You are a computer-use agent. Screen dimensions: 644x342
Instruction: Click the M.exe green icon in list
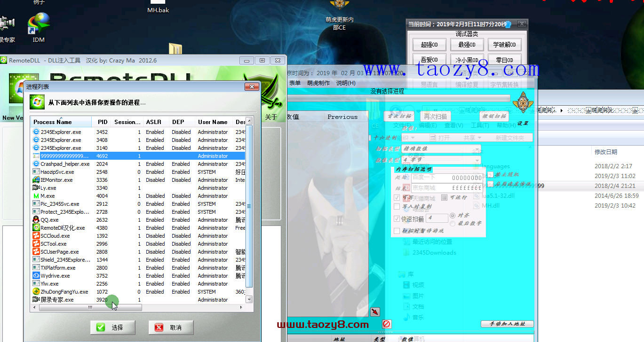click(x=36, y=196)
